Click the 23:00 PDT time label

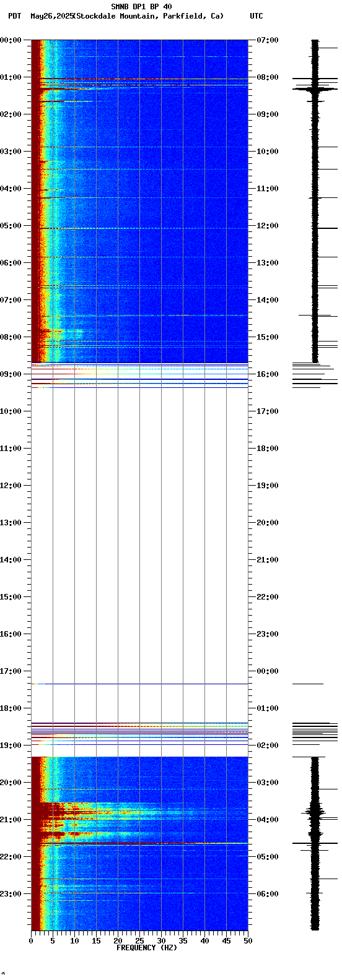(x=11, y=894)
